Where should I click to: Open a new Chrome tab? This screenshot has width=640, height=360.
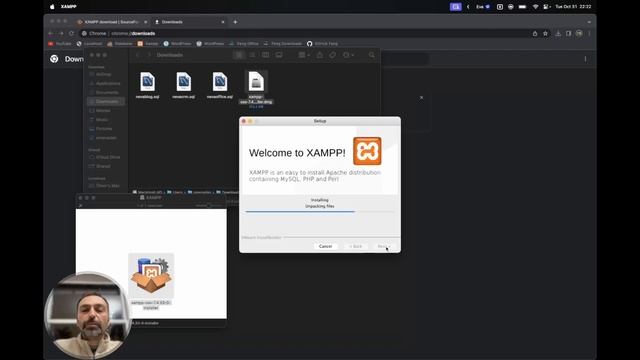click(235, 22)
